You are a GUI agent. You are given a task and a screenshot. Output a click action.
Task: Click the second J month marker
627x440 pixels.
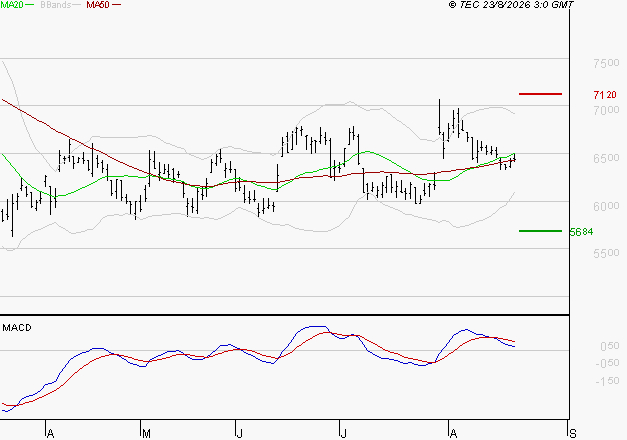click(x=343, y=434)
